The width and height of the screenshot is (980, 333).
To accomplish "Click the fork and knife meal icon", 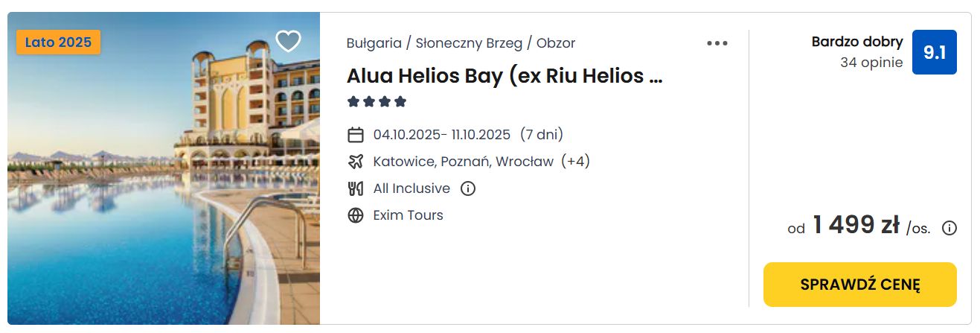I will point(356,188).
